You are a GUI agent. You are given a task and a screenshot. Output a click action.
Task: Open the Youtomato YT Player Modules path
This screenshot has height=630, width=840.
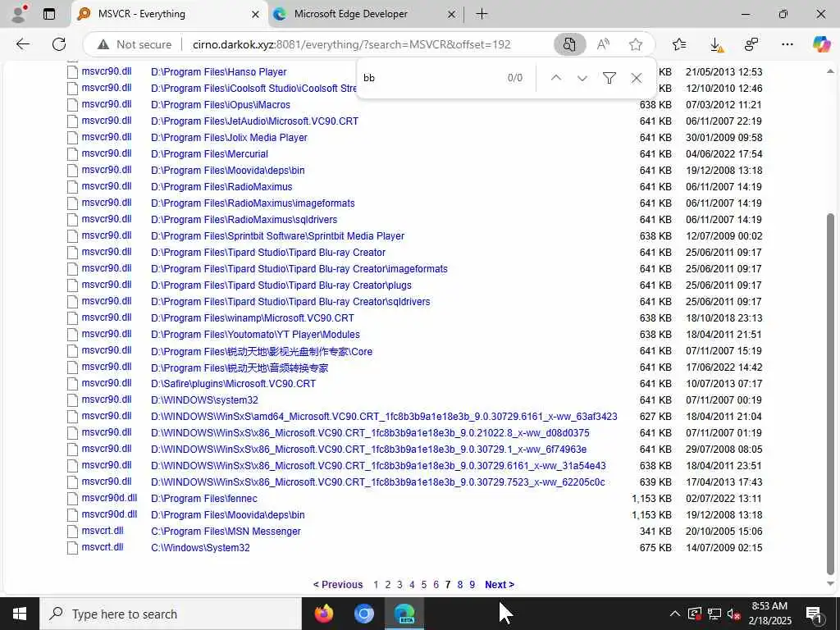[256, 335]
